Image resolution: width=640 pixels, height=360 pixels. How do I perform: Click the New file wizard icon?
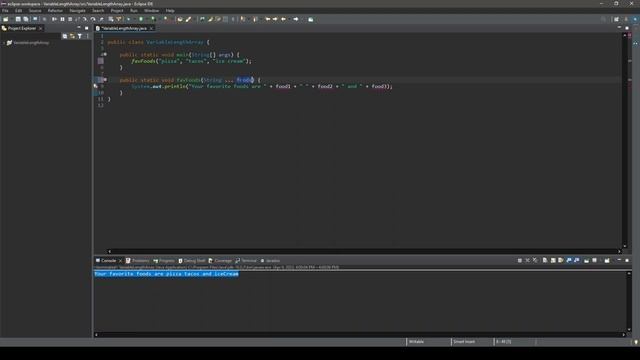click(x=5, y=19)
